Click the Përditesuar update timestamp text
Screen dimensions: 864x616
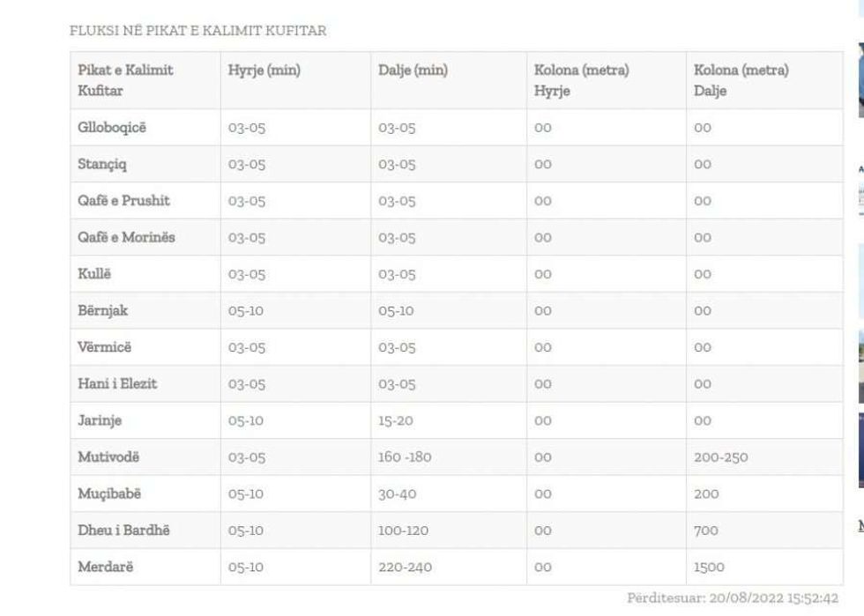[732, 598]
